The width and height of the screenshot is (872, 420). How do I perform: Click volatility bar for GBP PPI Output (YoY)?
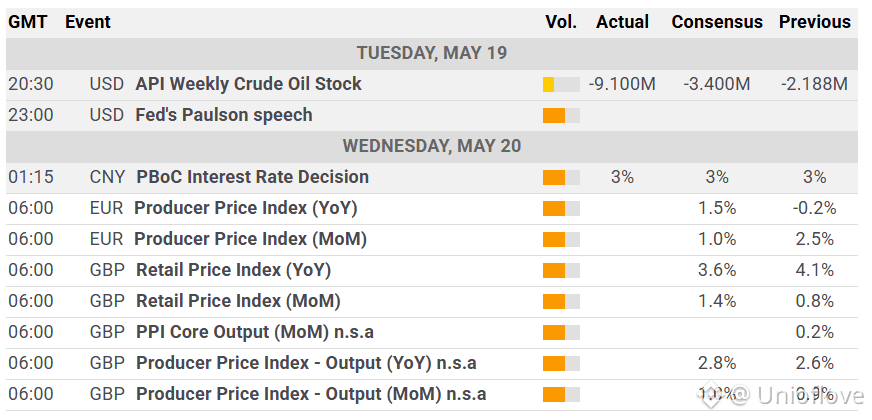tap(561, 364)
